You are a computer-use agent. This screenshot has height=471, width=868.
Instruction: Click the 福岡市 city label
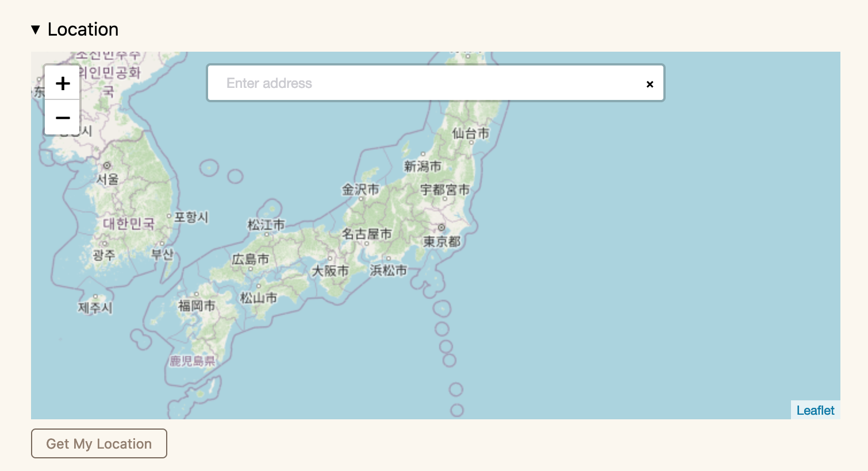[x=197, y=306]
